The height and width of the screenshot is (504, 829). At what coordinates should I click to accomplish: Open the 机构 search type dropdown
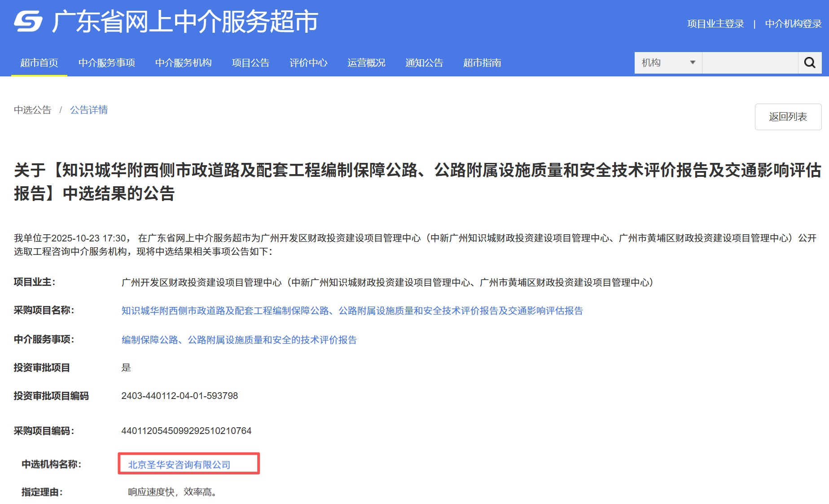coord(668,63)
